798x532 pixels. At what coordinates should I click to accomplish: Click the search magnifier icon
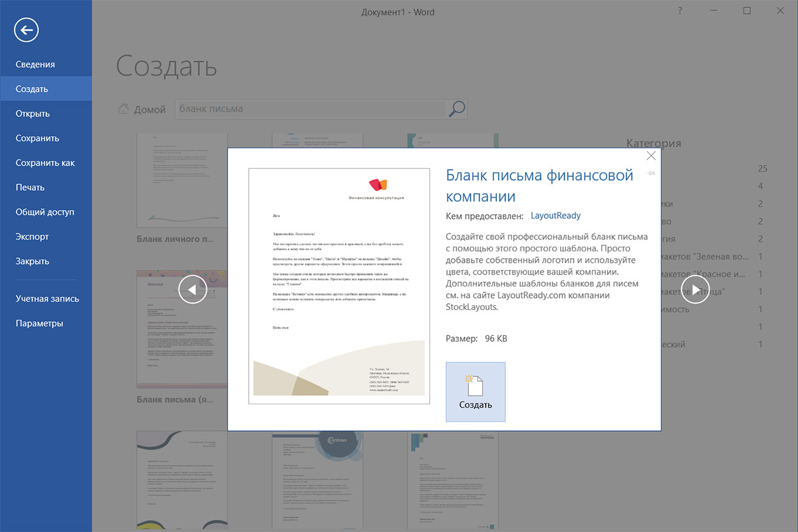[456, 108]
